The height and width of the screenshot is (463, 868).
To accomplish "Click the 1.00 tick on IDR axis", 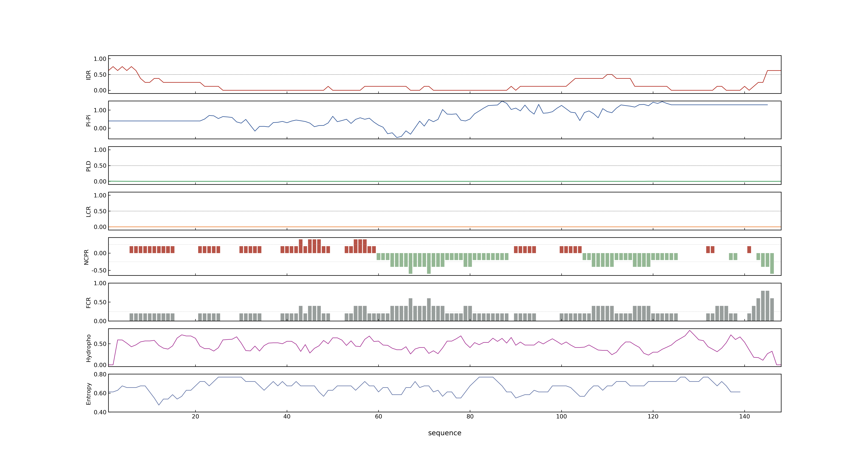I will [100, 59].
